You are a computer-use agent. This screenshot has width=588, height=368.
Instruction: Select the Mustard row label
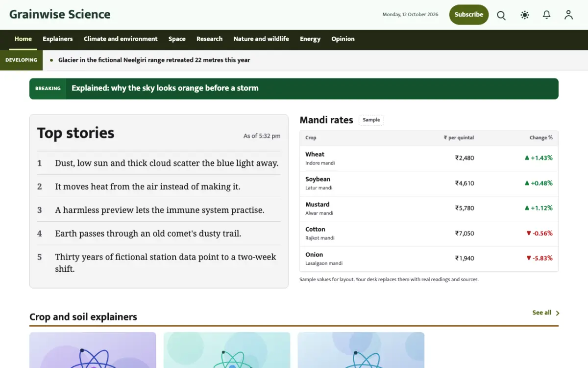point(317,205)
